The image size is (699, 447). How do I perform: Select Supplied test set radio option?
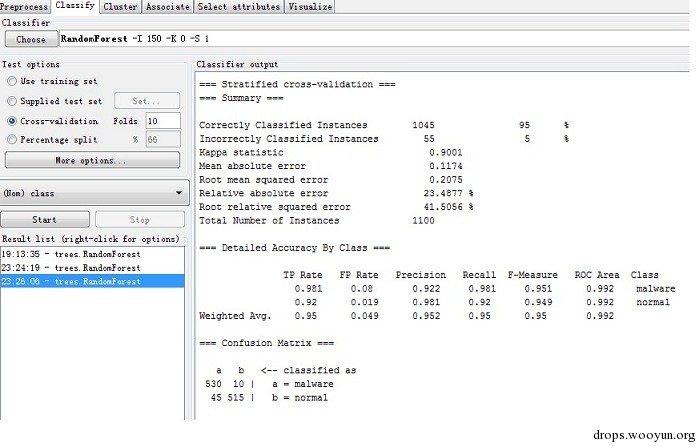click(12, 101)
